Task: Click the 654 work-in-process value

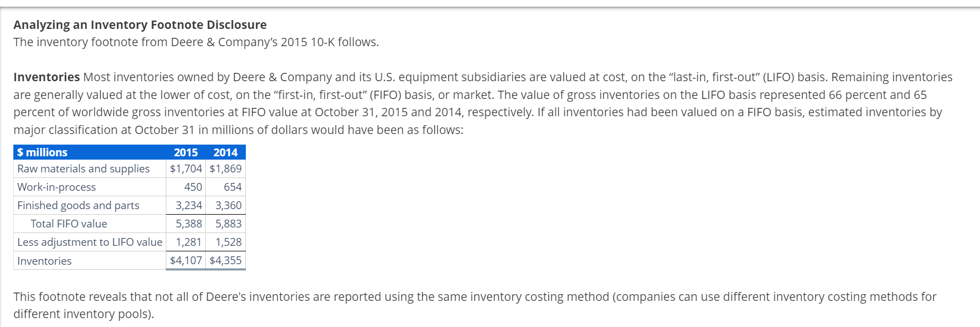Action: pyautogui.click(x=232, y=187)
